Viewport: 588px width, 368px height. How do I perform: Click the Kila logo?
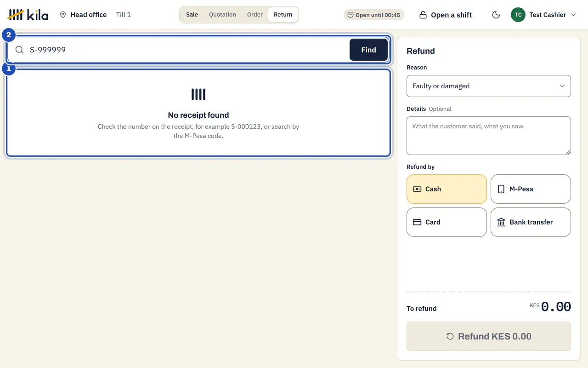click(28, 15)
